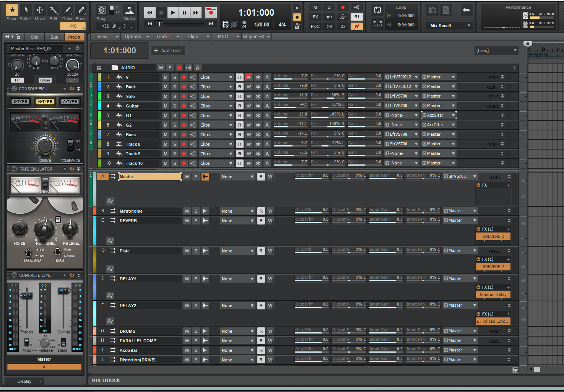Click the camera icon beside Mix Recall
This screenshot has width=564, height=392.
click(432, 10)
